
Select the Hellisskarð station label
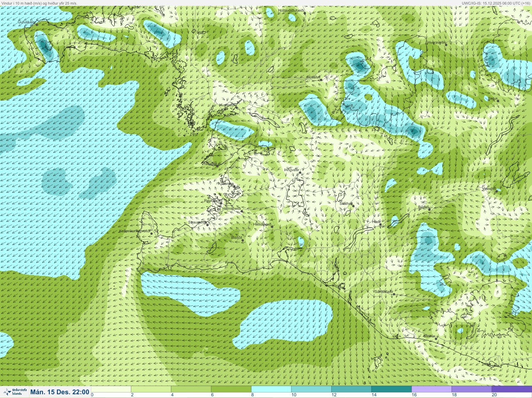pyautogui.click(x=262, y=224)
